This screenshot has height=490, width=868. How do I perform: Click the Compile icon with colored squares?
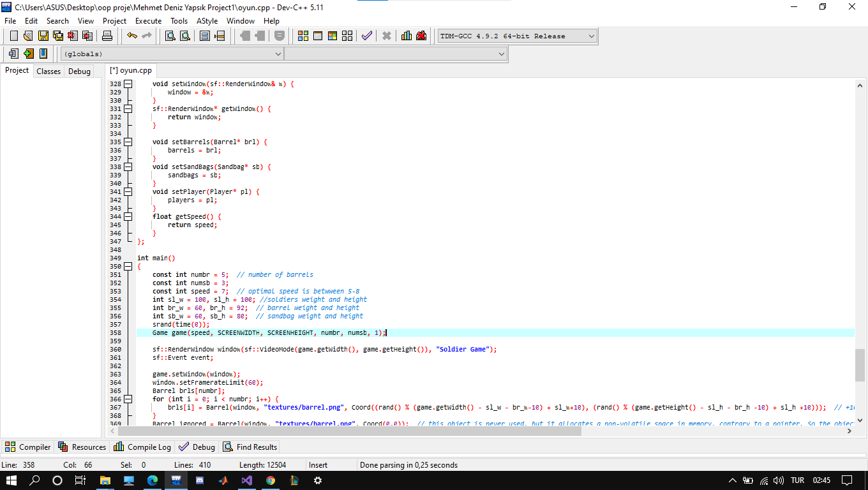303,36
